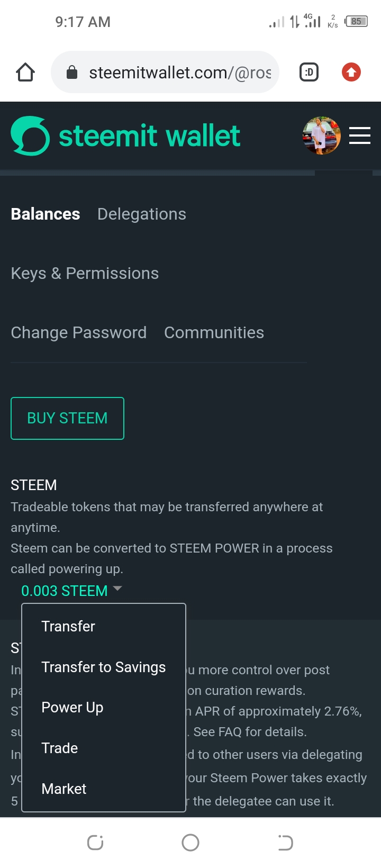
Task: Open the hamburger menu icon
Action: (360, 136)
